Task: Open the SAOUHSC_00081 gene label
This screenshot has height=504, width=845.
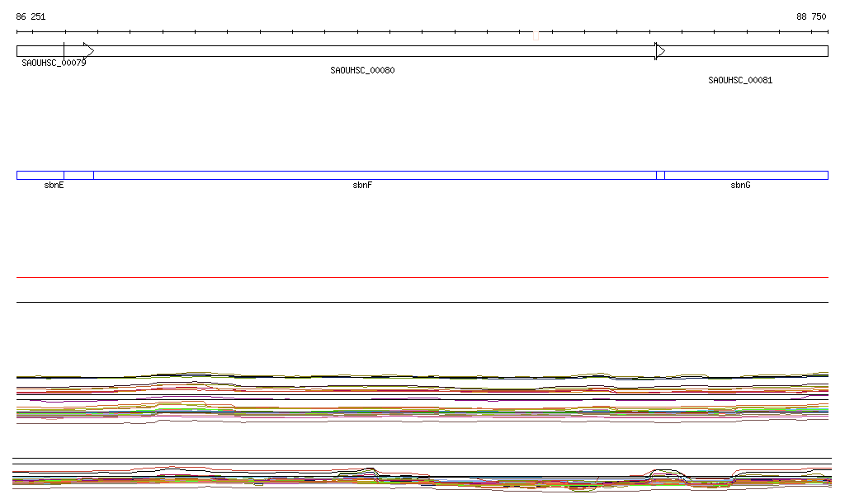Action: click(x=740, y=81)
